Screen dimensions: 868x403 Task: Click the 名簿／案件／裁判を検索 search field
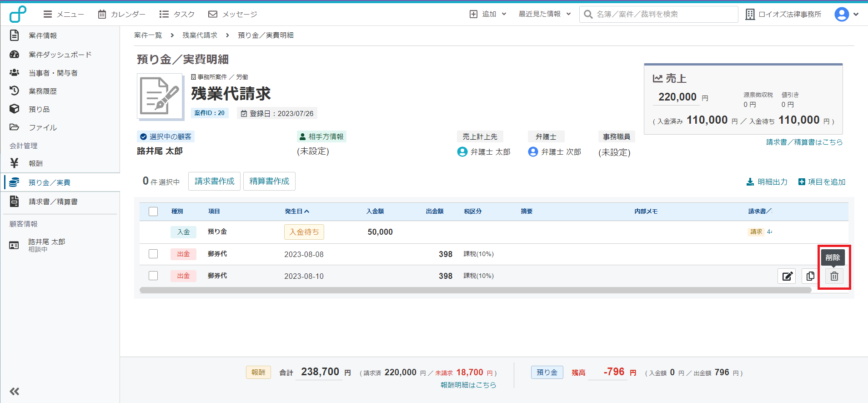(659, 14)
